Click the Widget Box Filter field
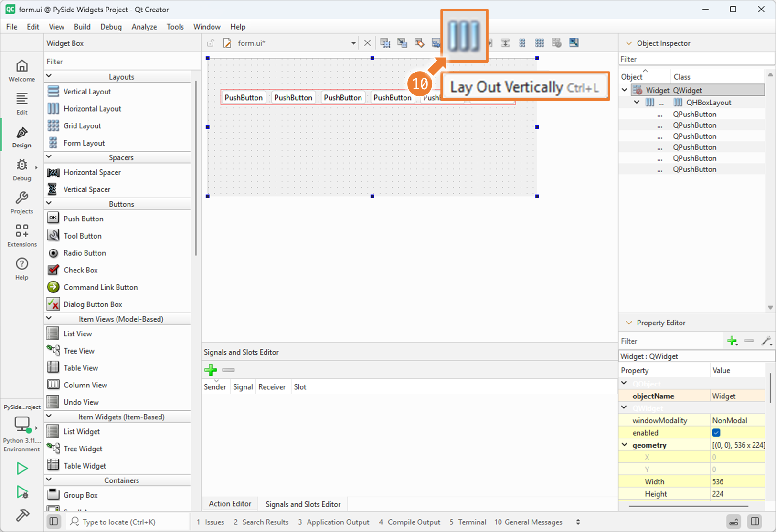This screenshot has width=776, height=532. coord(122,62)
